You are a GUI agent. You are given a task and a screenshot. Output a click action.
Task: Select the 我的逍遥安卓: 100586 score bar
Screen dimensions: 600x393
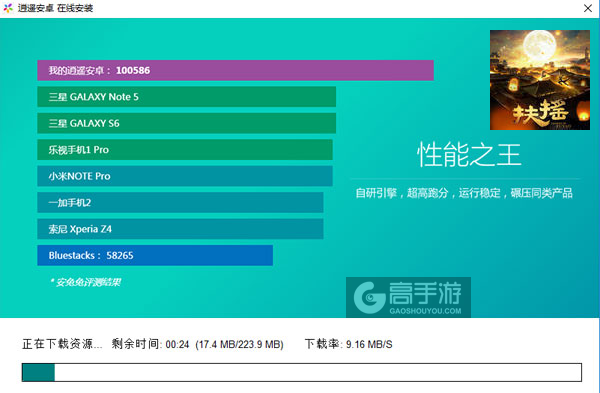[x=235, y=70]
